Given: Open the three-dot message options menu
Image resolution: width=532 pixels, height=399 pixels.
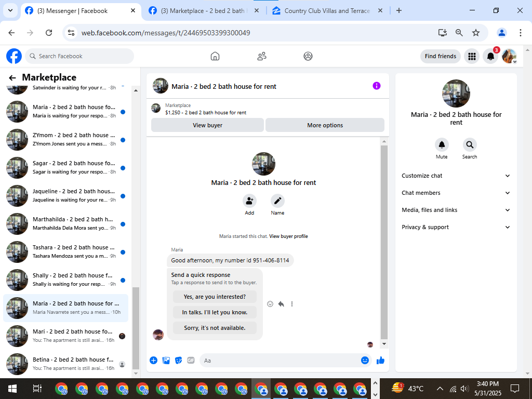Looking at the screenshot, I should [x=292, y=304].
